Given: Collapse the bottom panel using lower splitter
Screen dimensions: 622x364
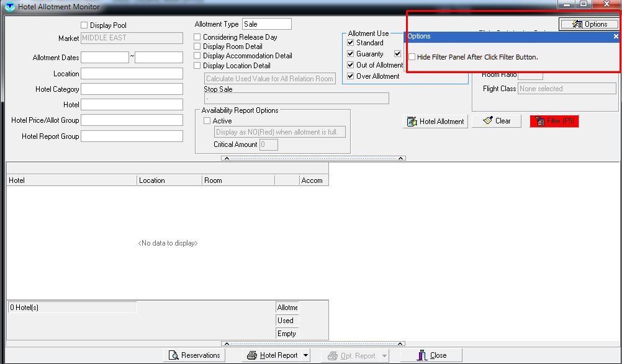Looking at the screenshot, I should click(313, 343).
